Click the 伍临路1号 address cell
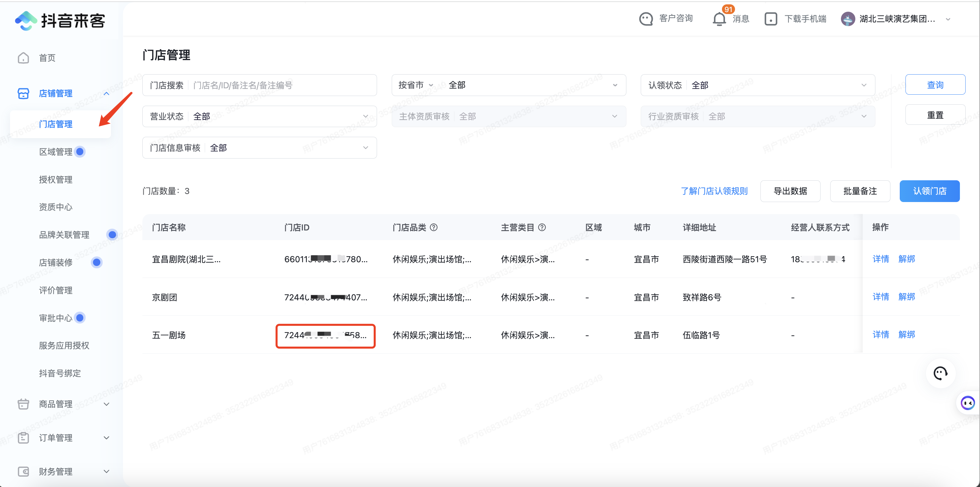Image resolution: width=980 pixels, height=487 pixels. (x=701, y=335)
